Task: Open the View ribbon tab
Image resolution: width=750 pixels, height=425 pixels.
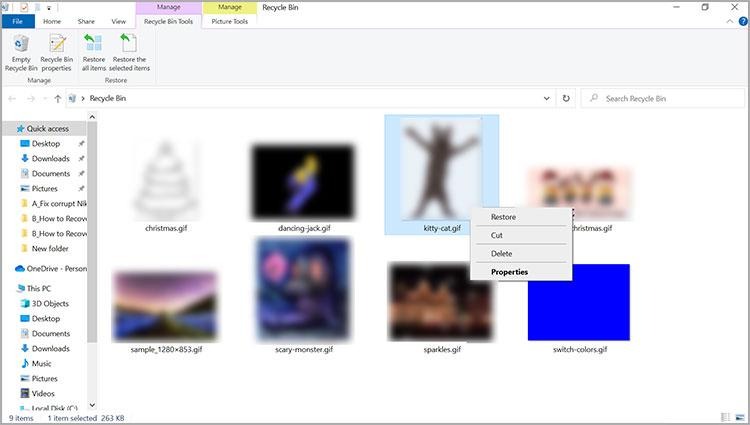Action: pyautogui.click(x=118, y=21)
